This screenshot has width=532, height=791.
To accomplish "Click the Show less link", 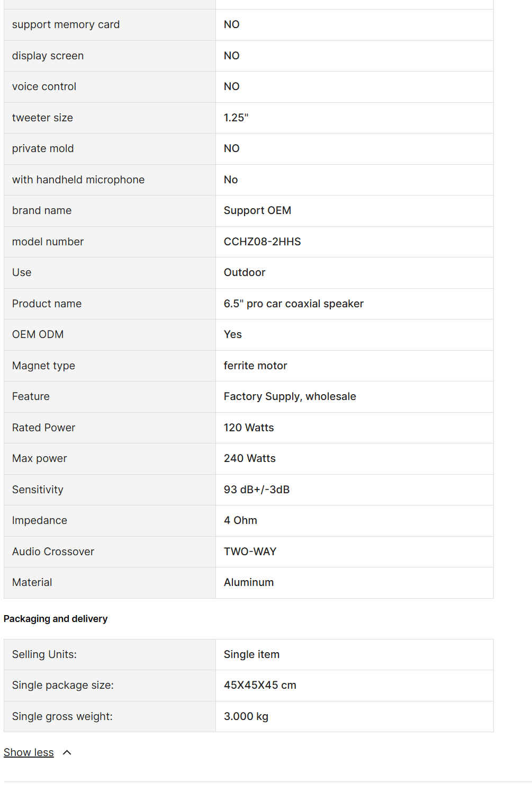I will [x=29, y=752].
